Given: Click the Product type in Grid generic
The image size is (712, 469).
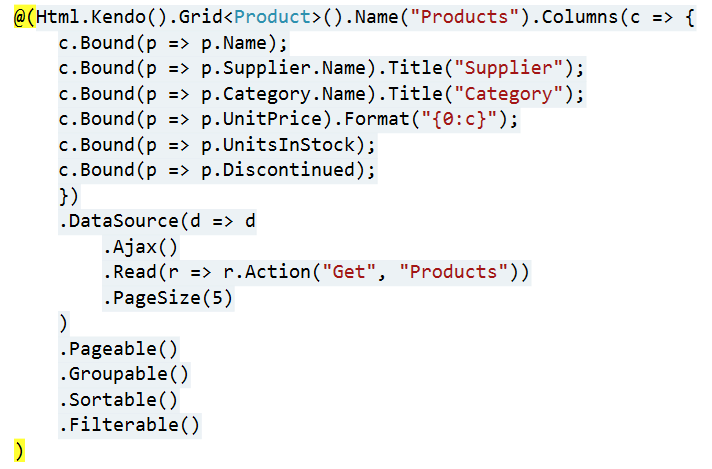Looking at the screenshot, I should coord(272,17).
